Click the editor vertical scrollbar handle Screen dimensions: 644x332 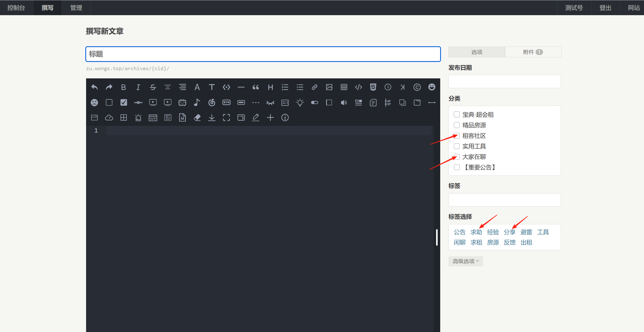(437, 237)
